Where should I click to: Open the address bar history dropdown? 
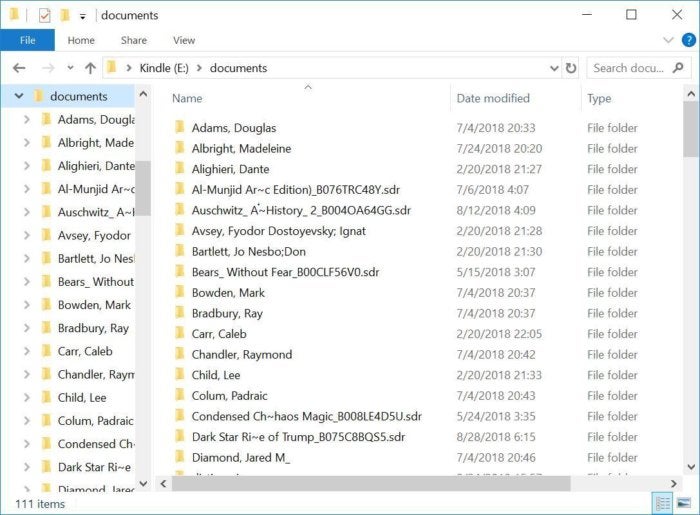pos(554,68)
